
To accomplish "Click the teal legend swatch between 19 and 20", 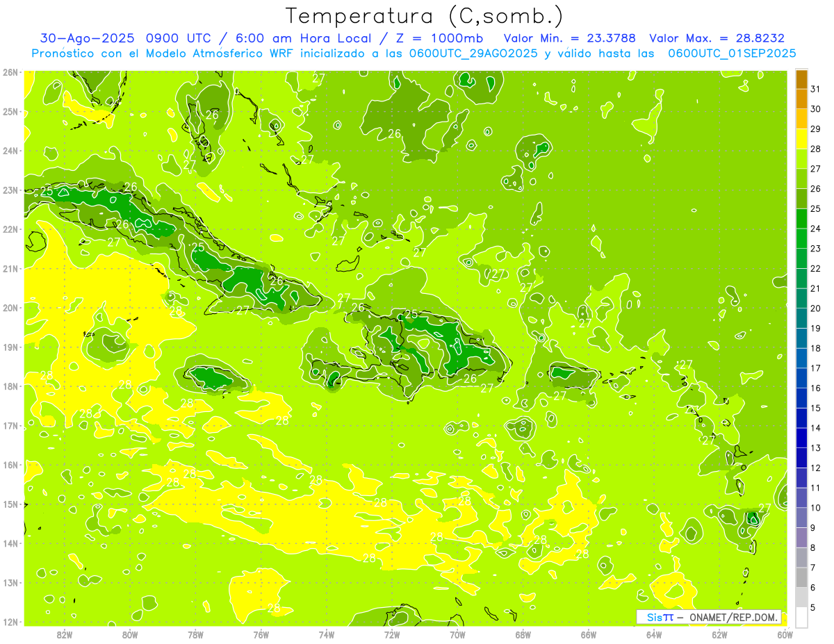I will pyautogui.click(x=801, y=318).
